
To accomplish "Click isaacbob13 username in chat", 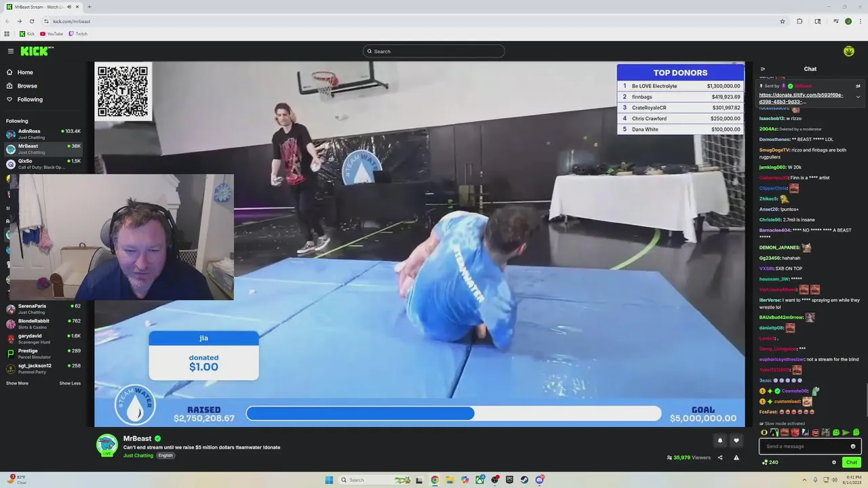I will click(x=772, y=118).
